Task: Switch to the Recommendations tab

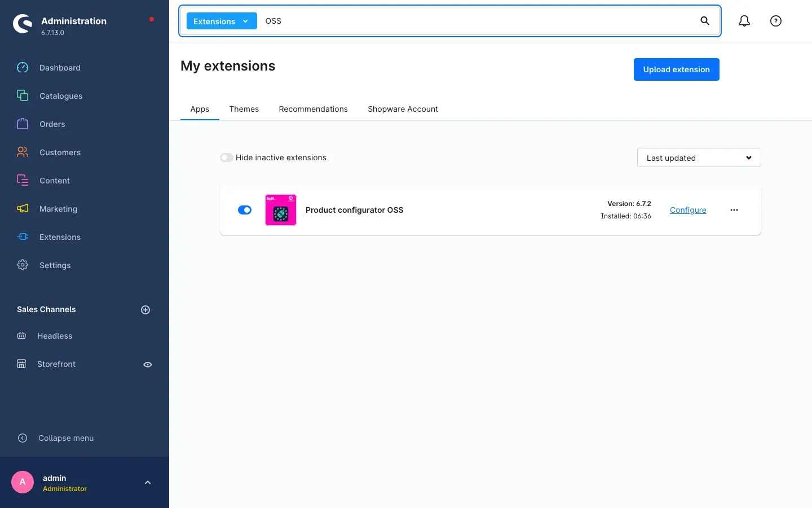Action: [314, 109]
